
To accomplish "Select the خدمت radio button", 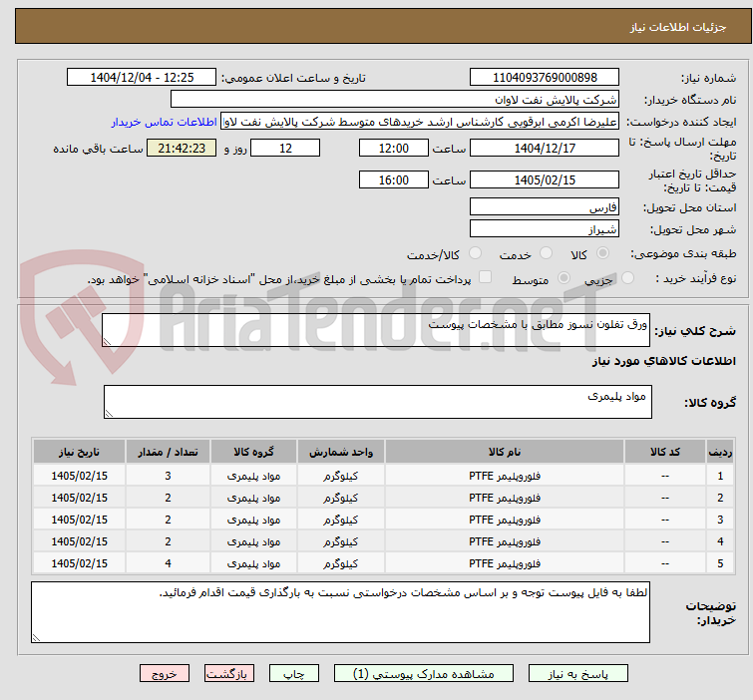I will (546, 253).
